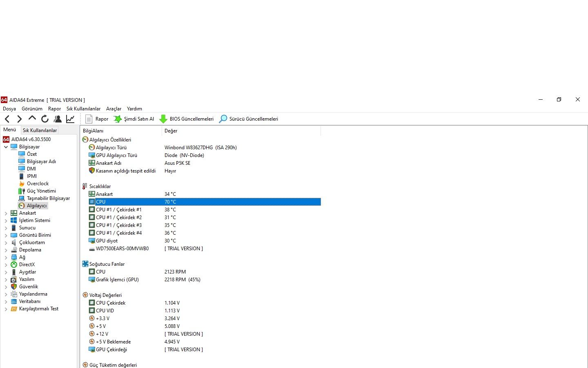Open the Araçlar menu

pyautogui.click(x=114, y=109)
